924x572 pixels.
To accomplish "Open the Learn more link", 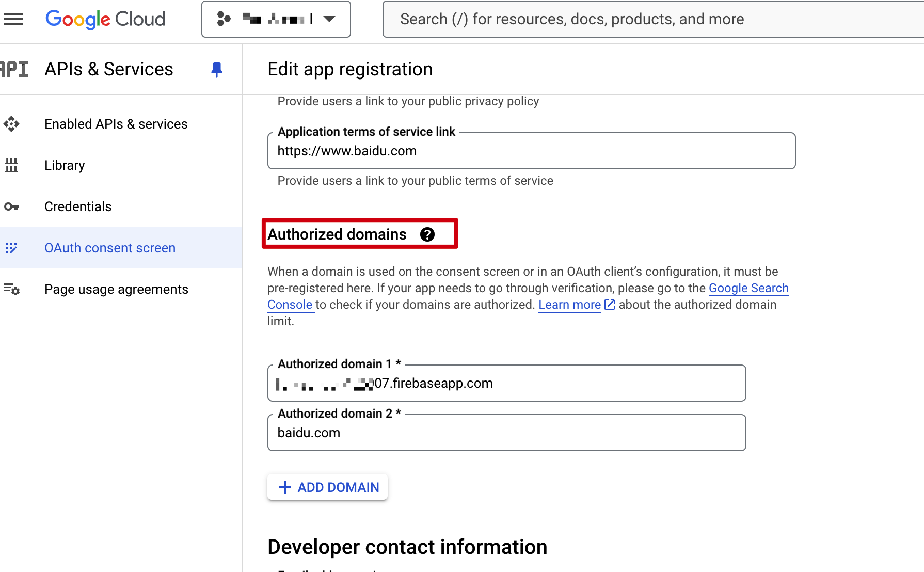I will point(569,305).
